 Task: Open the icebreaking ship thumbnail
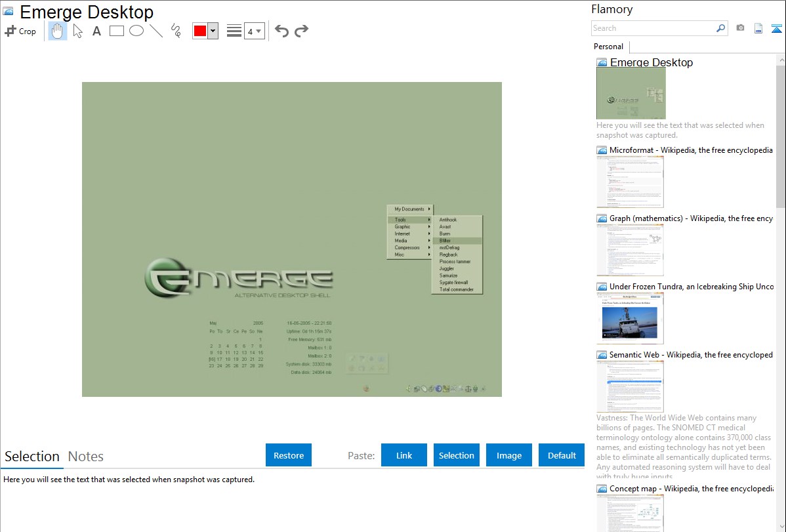point(630,318)
